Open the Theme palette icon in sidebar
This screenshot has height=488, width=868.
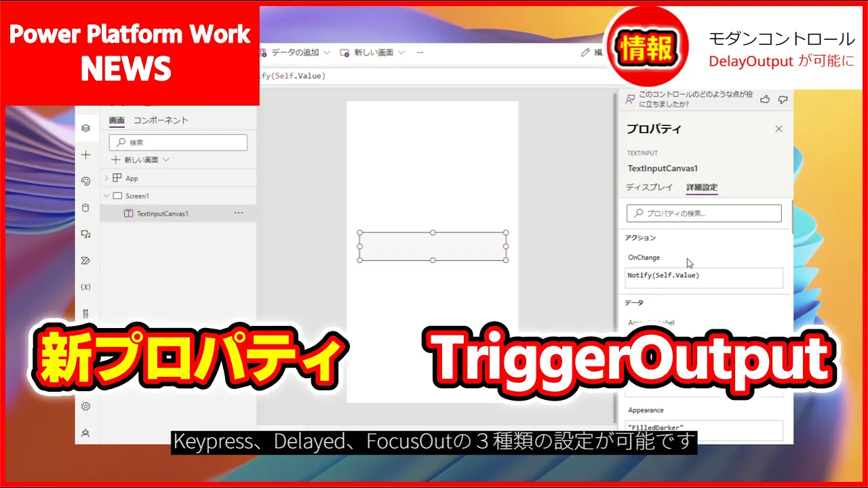tap(85, 181)
